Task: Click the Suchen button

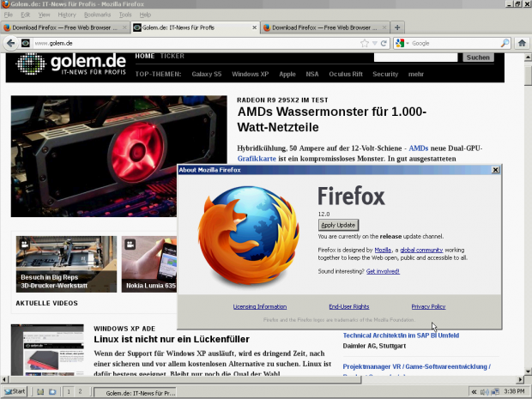Action: click(x=478, y=57)
